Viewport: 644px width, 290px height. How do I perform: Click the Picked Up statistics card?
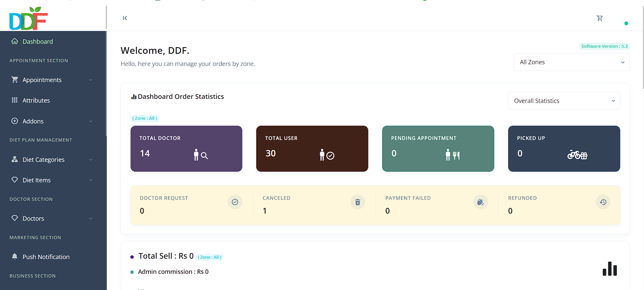(x=564, y=149)
